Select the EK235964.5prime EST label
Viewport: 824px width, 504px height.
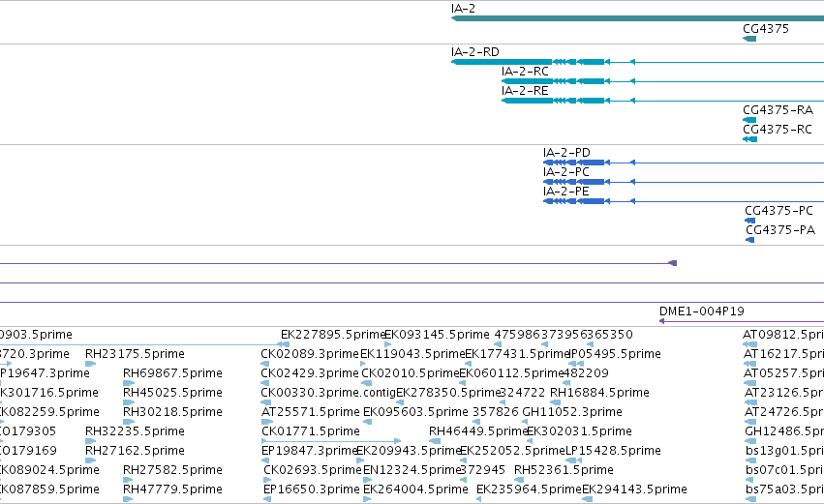pyautogui.click(x=529, y=489)
